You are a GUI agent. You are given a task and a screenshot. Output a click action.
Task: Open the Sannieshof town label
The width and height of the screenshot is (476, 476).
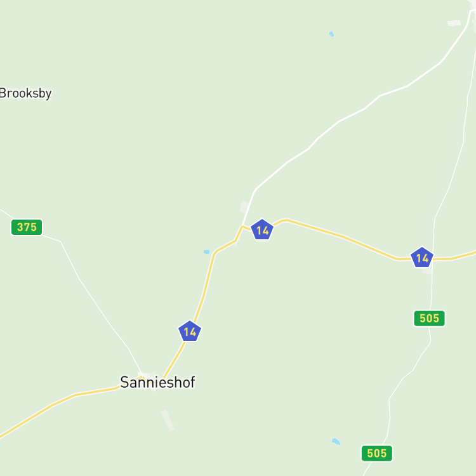pos(157,382)
